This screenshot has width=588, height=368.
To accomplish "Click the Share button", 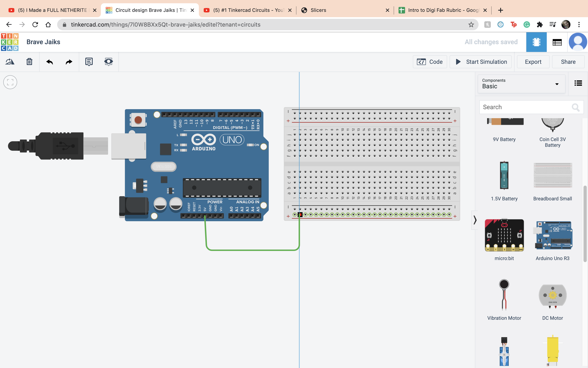I will pyautogui.click(x=568, y=62).
